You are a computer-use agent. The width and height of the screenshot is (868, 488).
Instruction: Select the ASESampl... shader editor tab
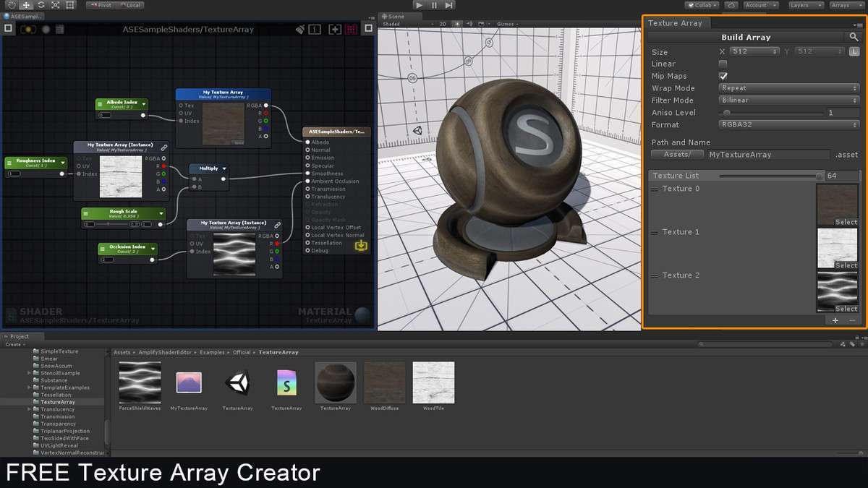(x=22, y=16)
